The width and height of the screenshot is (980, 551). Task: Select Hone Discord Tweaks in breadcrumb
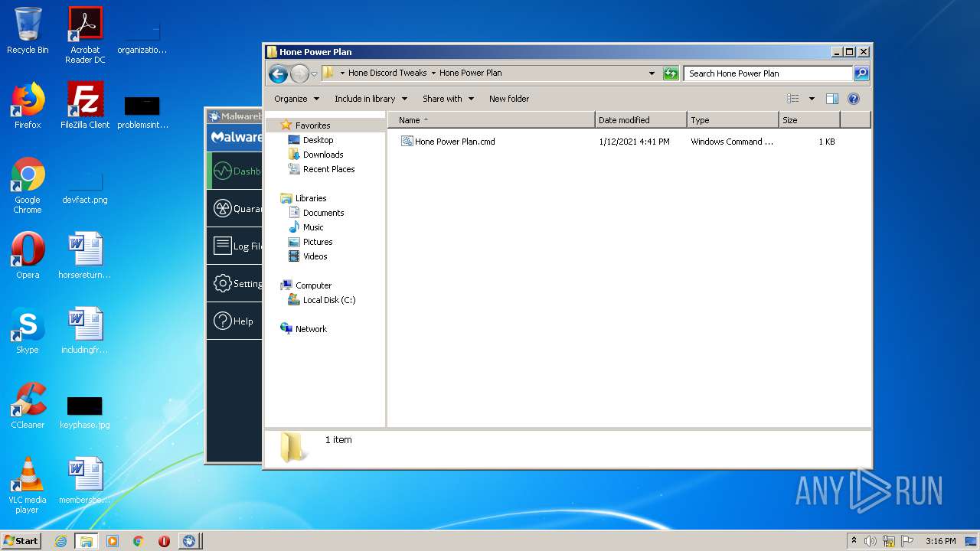tap(387, 73)
